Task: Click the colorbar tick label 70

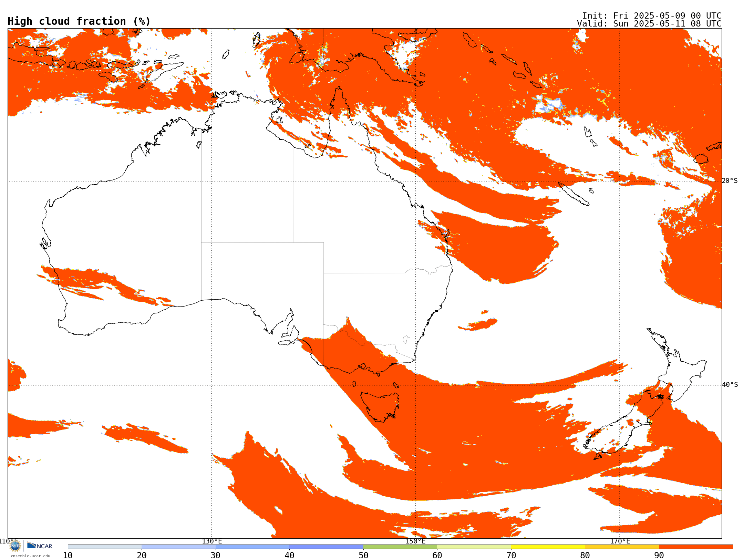Action: (511, 556)
